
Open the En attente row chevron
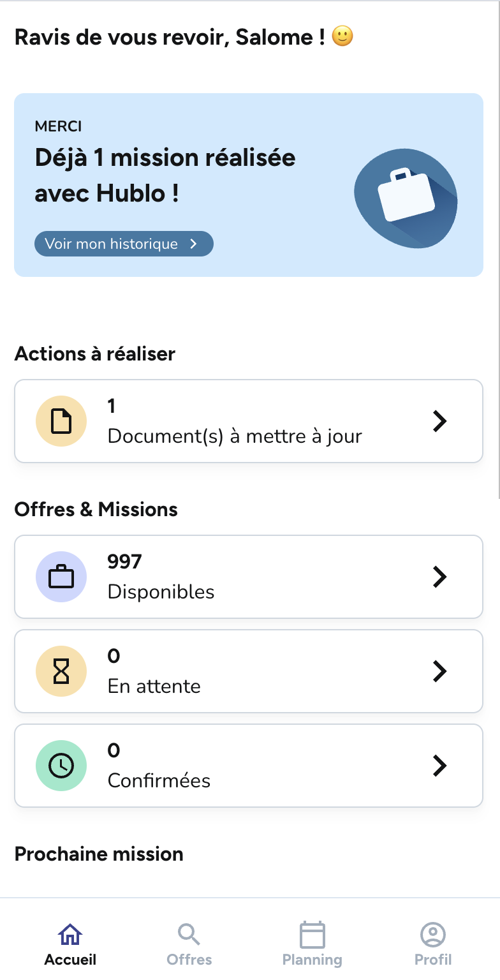(x=439, y=671)
